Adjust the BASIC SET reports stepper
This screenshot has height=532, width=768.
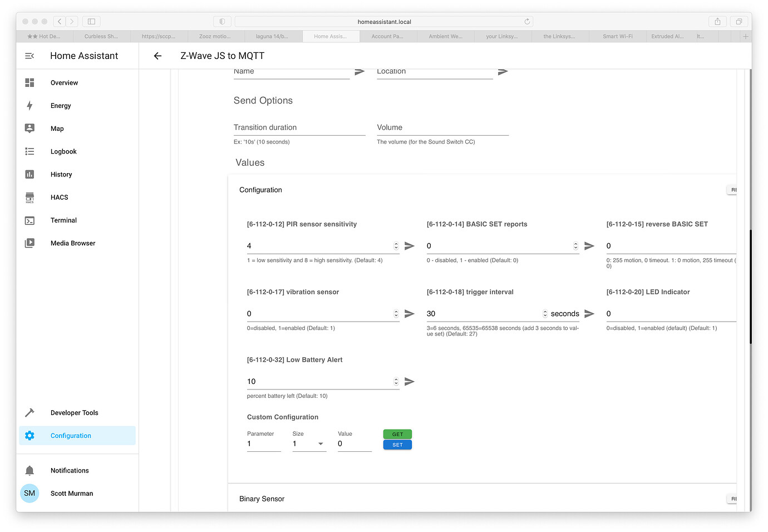click(575, 246)
